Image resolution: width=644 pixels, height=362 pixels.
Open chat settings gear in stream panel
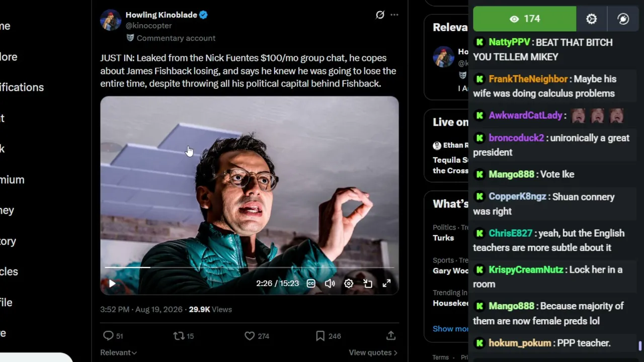[592, 19]
